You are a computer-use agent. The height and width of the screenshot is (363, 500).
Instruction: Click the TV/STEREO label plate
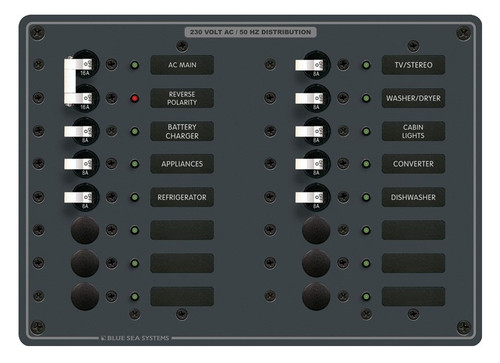(413, 65)
